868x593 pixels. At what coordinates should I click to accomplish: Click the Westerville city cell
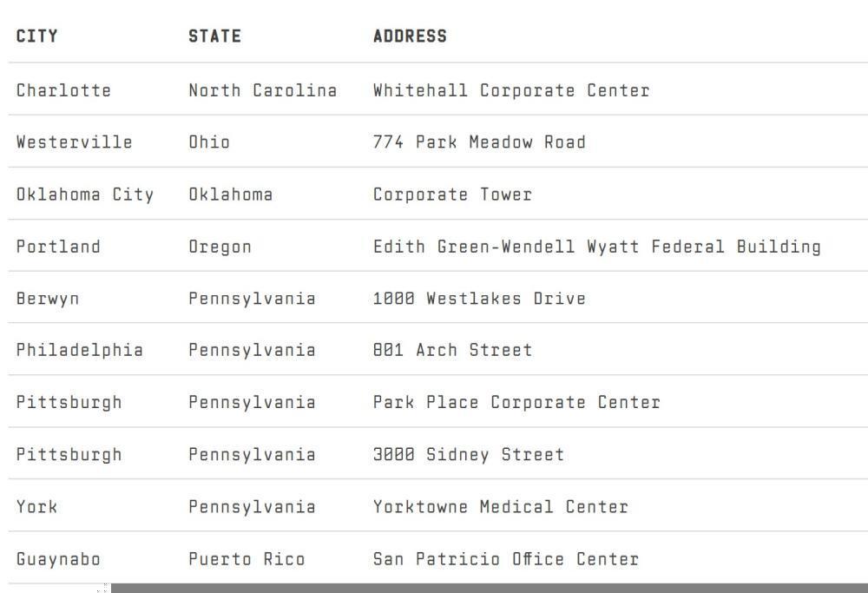coord(74,142)
